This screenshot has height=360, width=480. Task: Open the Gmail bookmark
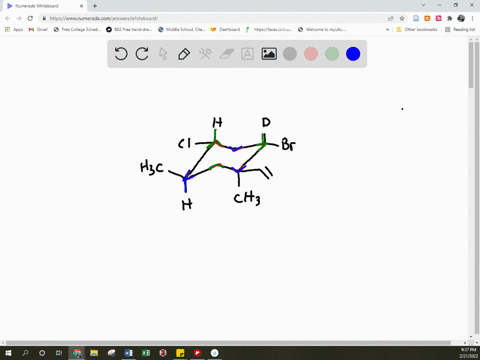[38, 29]
